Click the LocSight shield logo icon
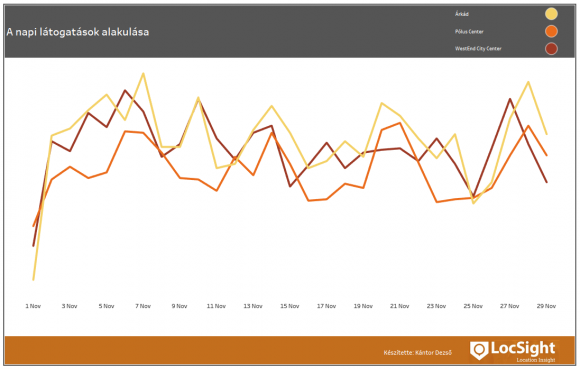The height and width of the screenshot is (369, 580). pyautogui.click(x=479, y=351)
